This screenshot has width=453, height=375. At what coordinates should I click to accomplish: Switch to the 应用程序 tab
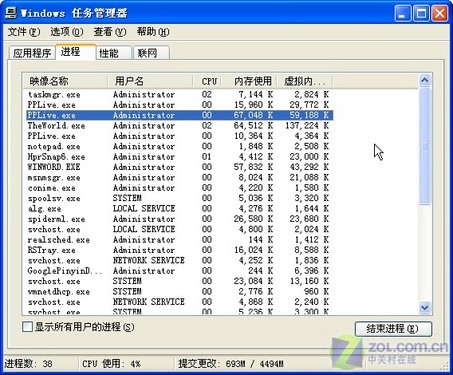coord(32,53)
